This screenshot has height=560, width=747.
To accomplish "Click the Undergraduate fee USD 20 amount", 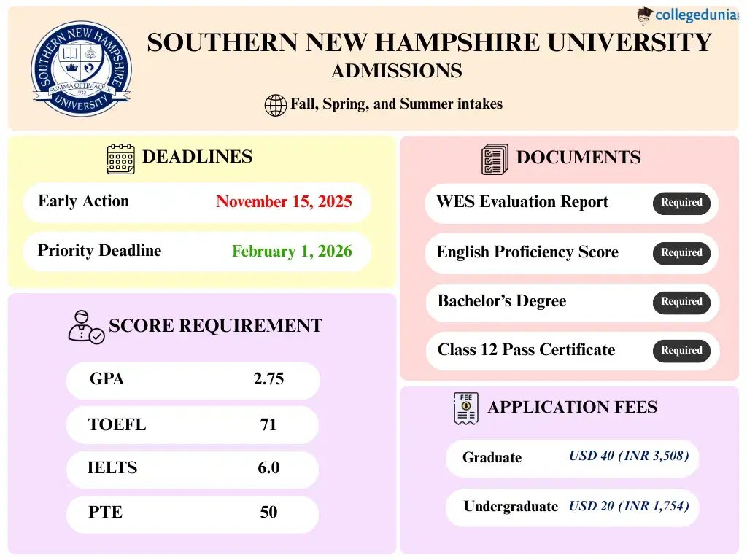I will click(x=629, y=506).
